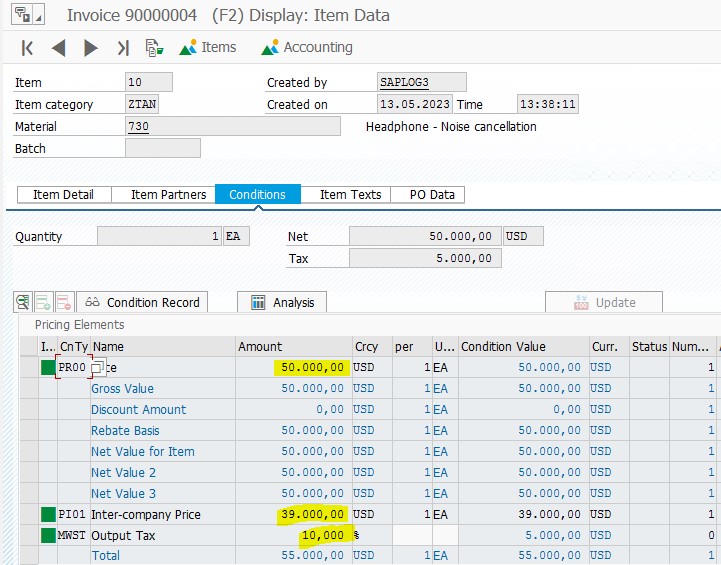Click the Gross Value row name
This screenshot has height=565, width=721.
click(122, 388)
